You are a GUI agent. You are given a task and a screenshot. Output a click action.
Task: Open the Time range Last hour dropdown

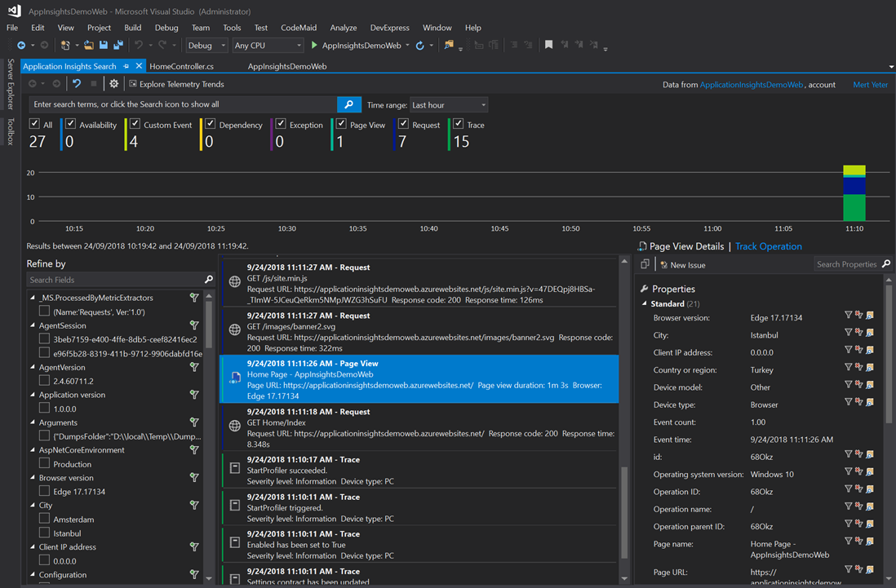(x=449, y=105)
